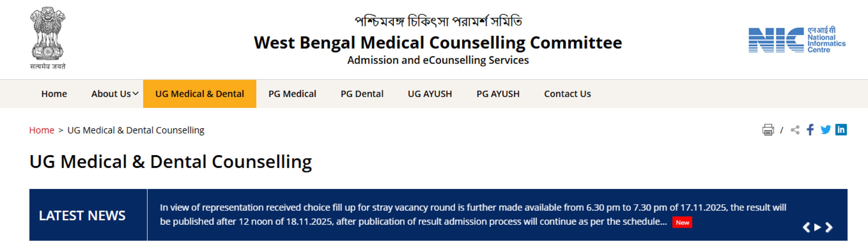Screen dimensions: 868x249
Task: Open the PG Dental menu item
Action: pyautogui.click(x=362, y=94)
